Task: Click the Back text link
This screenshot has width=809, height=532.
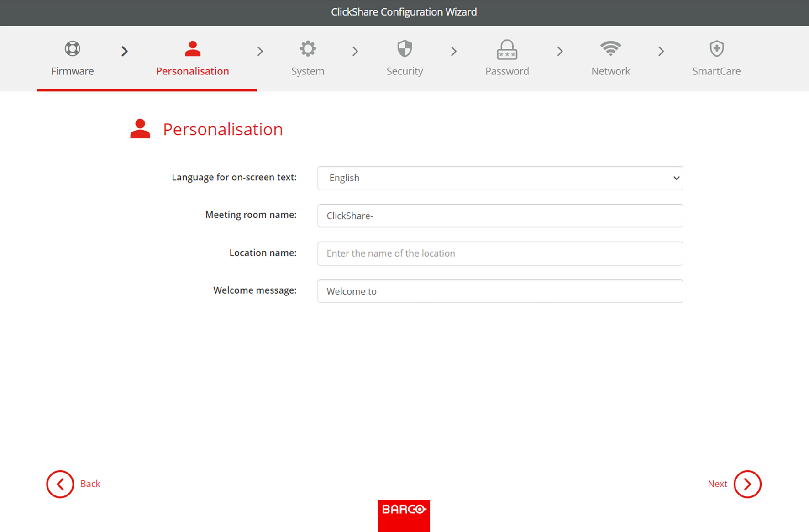Action: click(90, 484)
